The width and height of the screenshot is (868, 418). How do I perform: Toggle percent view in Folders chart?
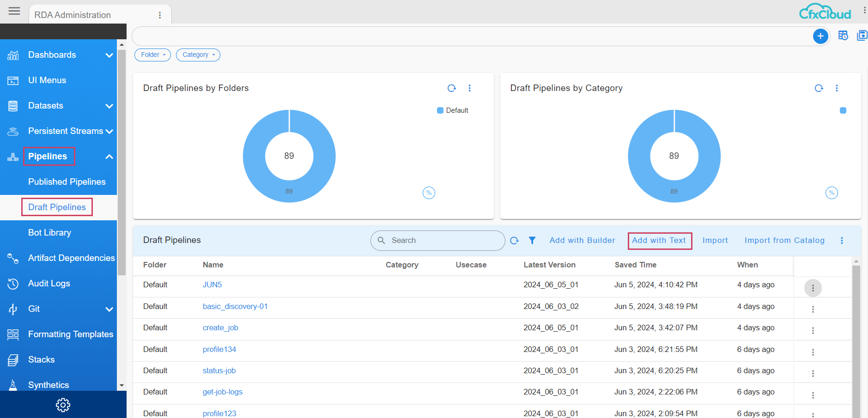pyautogui.click(x=429, y=193)
